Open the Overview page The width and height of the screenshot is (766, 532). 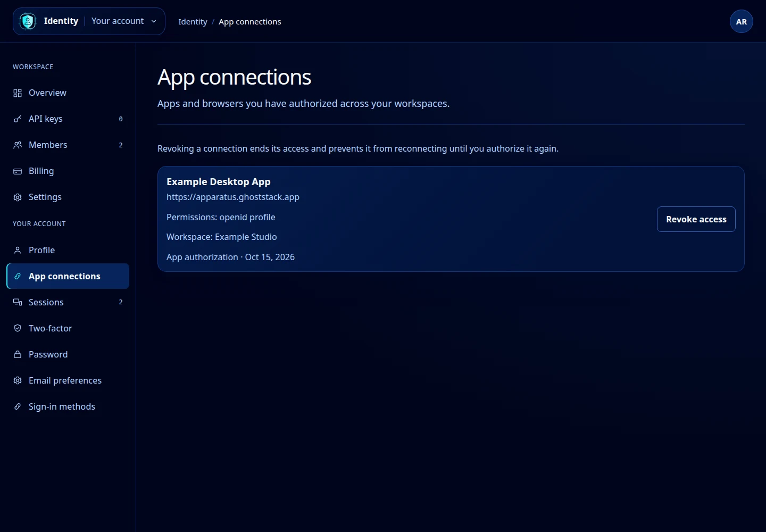pos(68,93)
